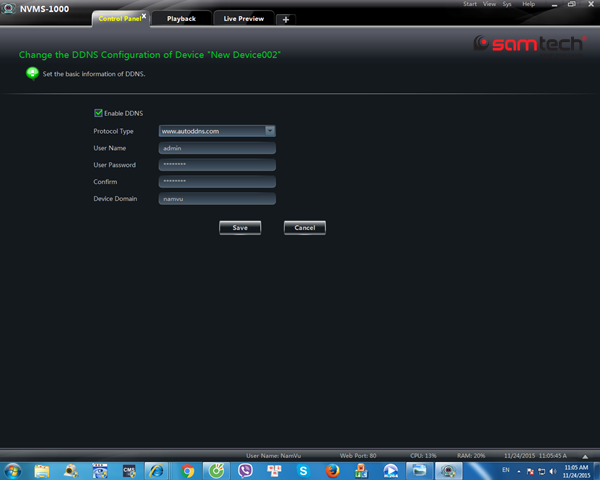This screenshot has height=480, width=600.
Task: Open the red network tiles taskbar icon
Action: click(274, 471)
